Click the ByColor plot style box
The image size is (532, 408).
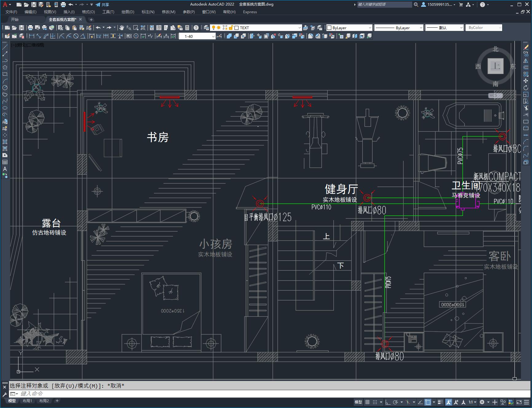[484, 28]
